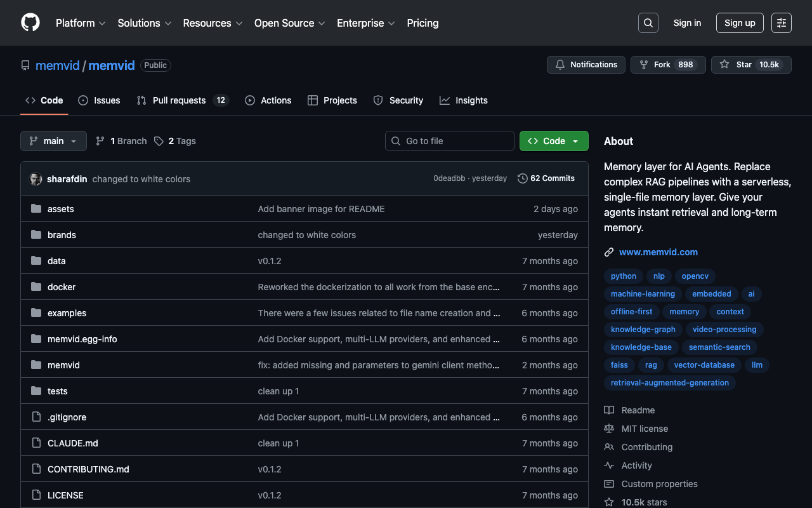
Task: Click the sharafdin author avatar
Action: coord(36,179)
